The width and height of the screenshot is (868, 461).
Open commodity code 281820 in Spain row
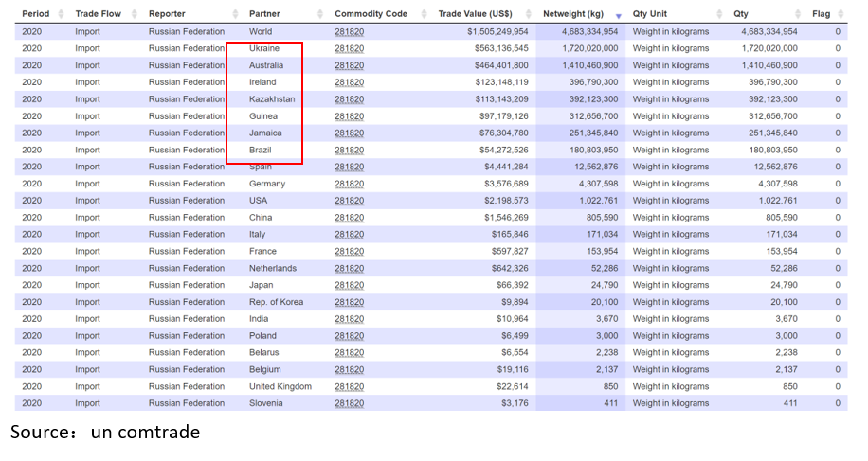(x=350, y=167)
